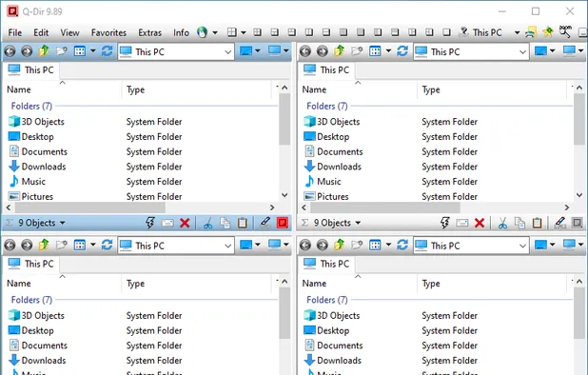Image resolution: width=588 pixels, height=375 pixels.
Task: Click the clipboard paste icon in the top-right pane
Action: pos(537,223)
